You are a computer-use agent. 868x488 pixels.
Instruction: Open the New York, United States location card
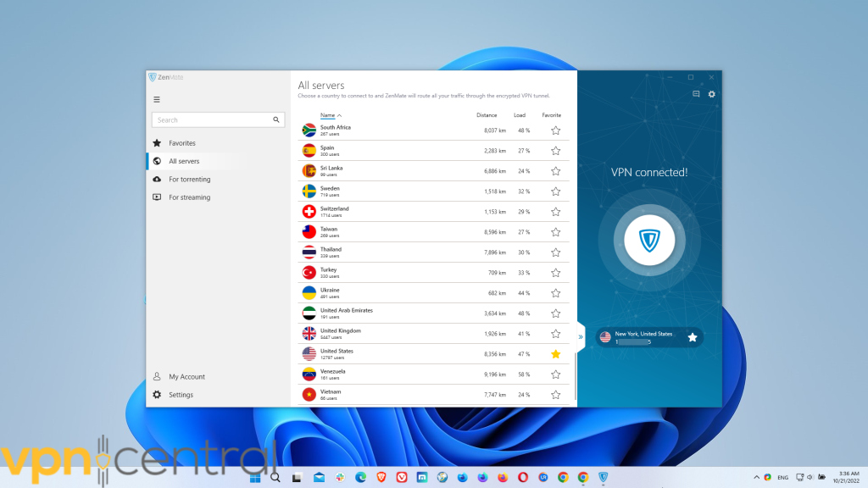[649, 337]
